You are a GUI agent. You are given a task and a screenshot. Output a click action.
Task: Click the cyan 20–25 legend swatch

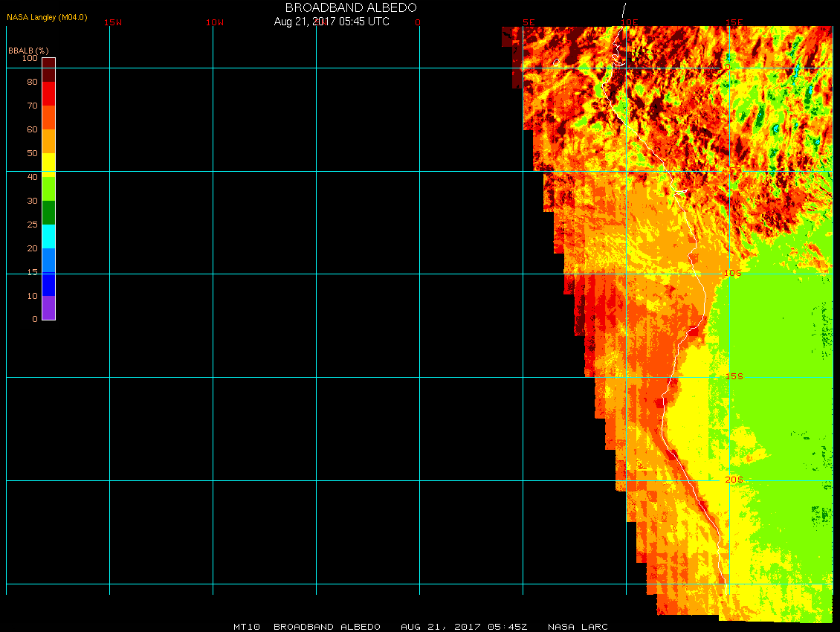(x=49, y=236)
